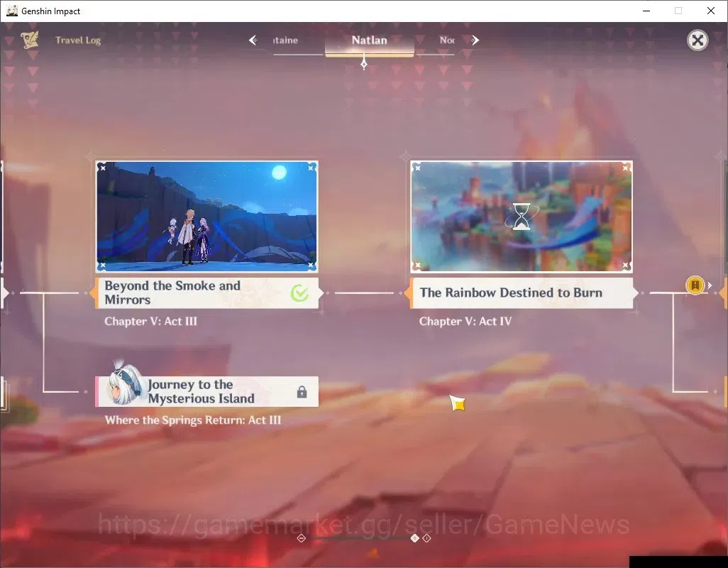This screenshot has width=728, height=568.
Task: Click the left end of timeline scrollbar
Action: (302, 538)
